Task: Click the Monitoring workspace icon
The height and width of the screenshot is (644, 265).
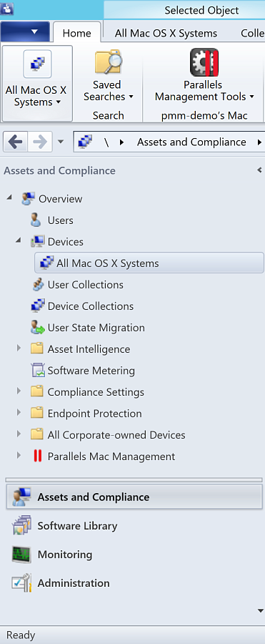Action: pos(21,555)
